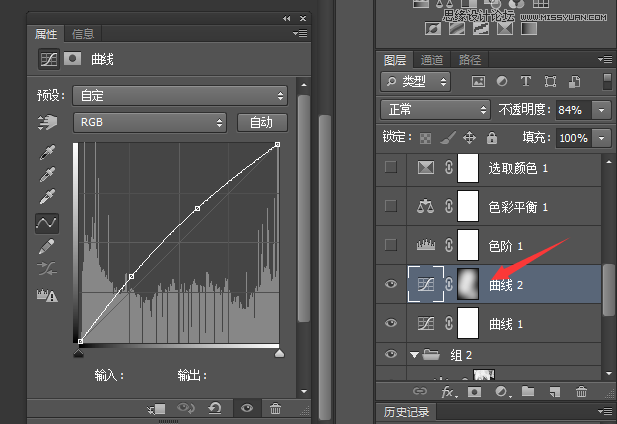The height and width of the screenshot is (424, 617).
Task: Create new fill or adjustment layer
Action: coord(502,392)
